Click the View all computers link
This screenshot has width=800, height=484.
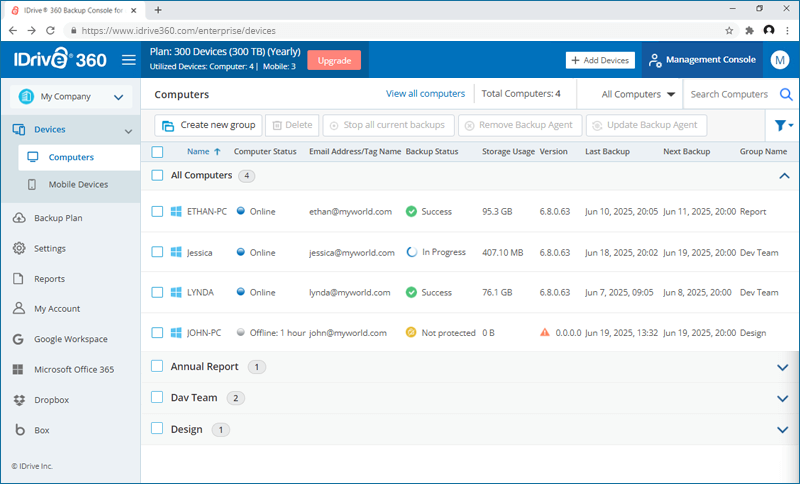point(425,94)
